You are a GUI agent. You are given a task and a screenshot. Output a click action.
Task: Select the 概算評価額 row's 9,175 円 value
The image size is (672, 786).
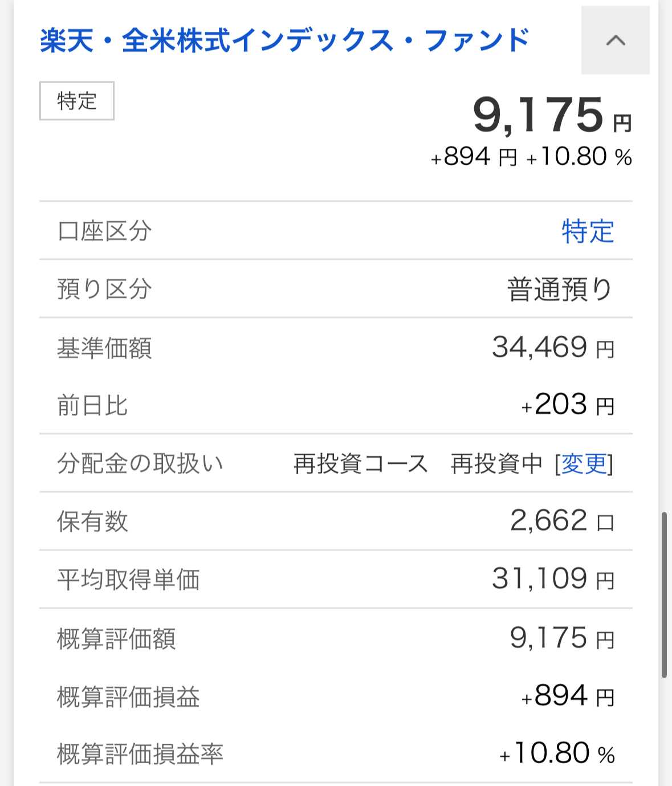point(562,638)
